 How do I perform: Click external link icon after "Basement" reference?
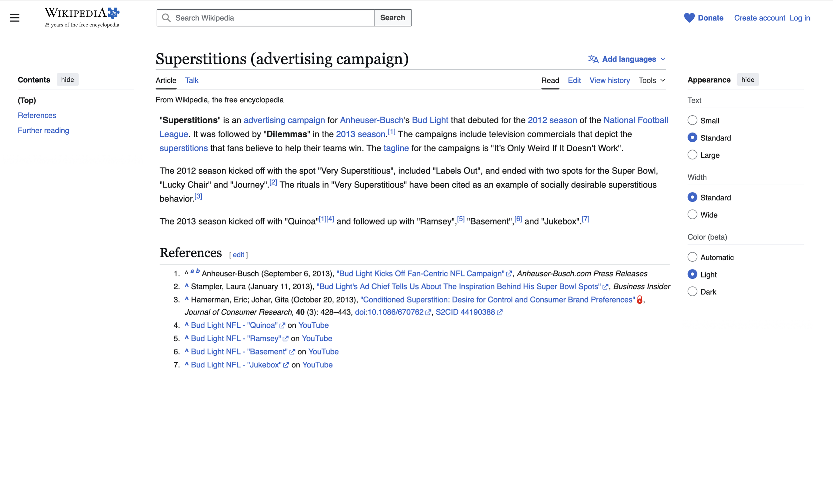pos(292,352)
